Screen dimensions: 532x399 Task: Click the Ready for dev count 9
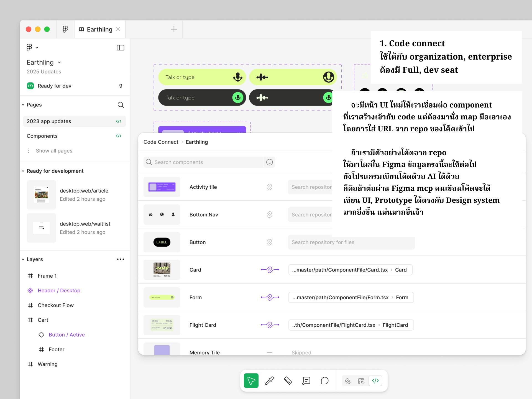pos(121,86)
